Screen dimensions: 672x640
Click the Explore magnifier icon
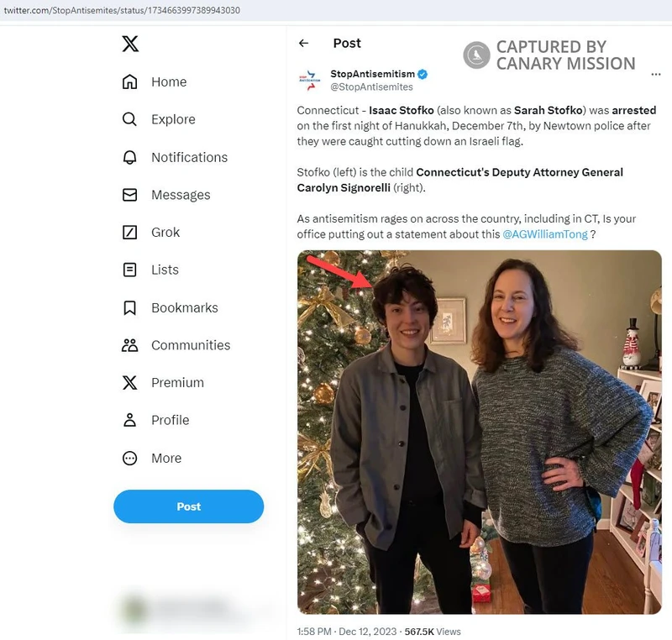coord(129,119)
